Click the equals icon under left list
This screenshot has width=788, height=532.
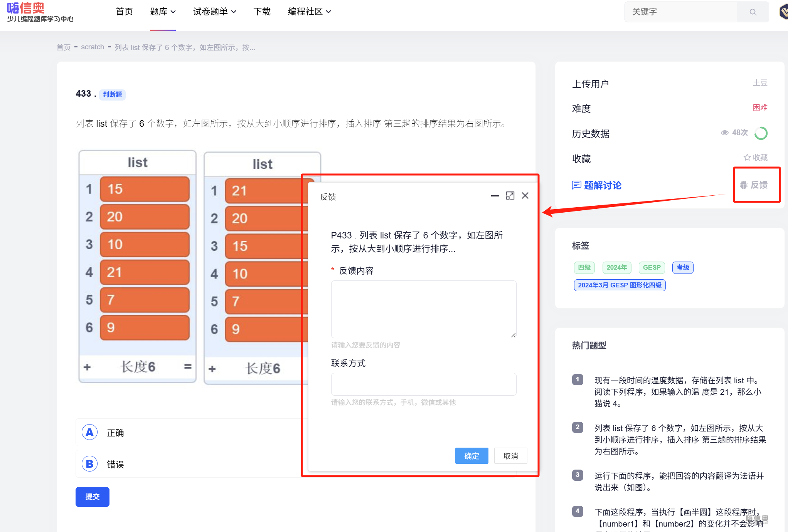point(188,366)
